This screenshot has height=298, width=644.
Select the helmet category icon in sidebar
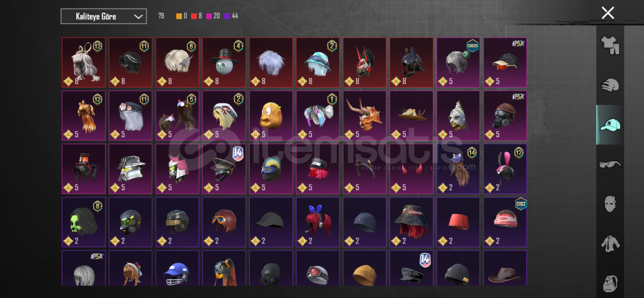coord(610,85)
